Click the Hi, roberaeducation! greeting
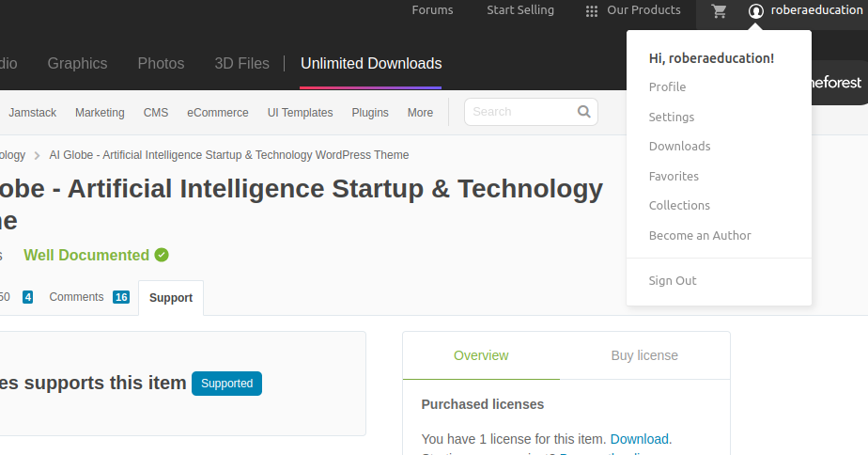The height and width of the screenshot is (455, 868). pos(711,58)
